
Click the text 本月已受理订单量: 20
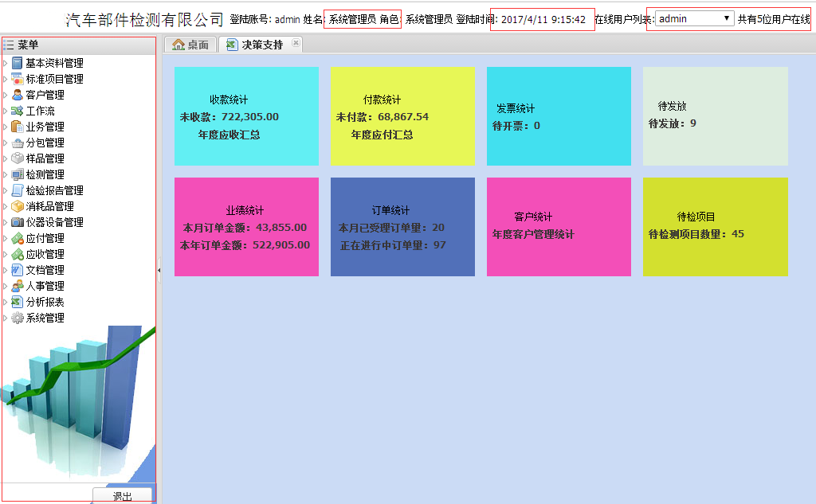pyautogui.click(x=391, y=228)
